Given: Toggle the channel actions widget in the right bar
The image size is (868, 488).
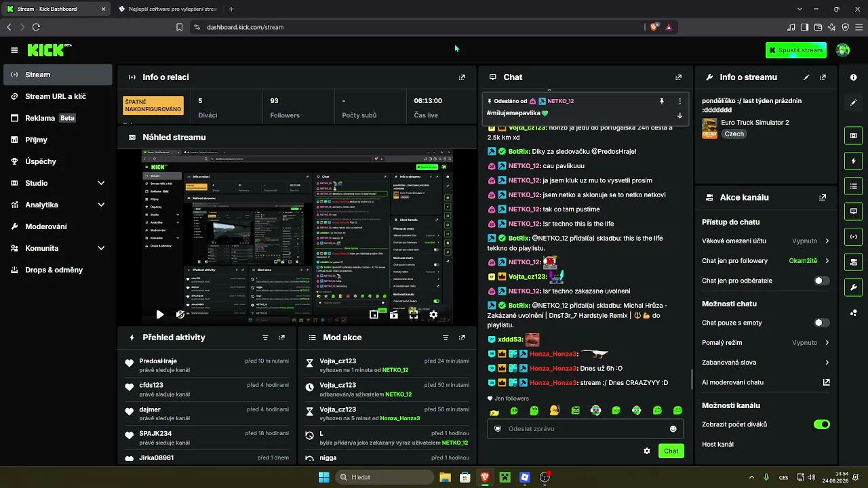Looking at the screenshot, I should (x=853, y=262).
